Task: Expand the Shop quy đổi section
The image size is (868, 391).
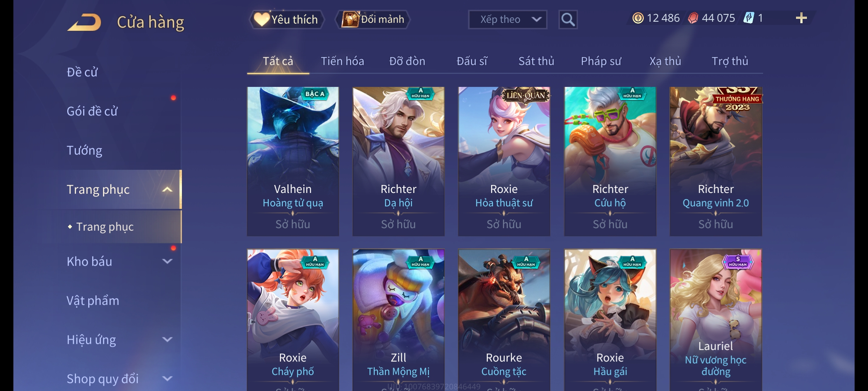Action: point(167,378)
